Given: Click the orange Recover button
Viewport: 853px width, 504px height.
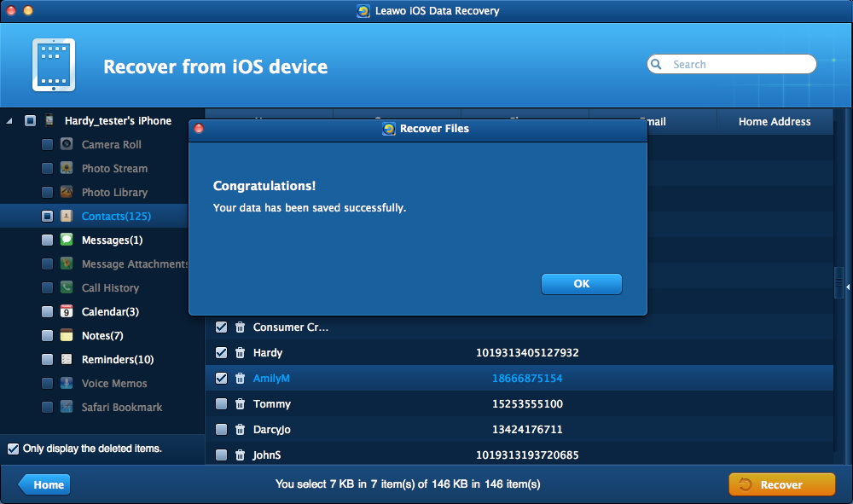Looking at the screenshot, I should (781, 484).
